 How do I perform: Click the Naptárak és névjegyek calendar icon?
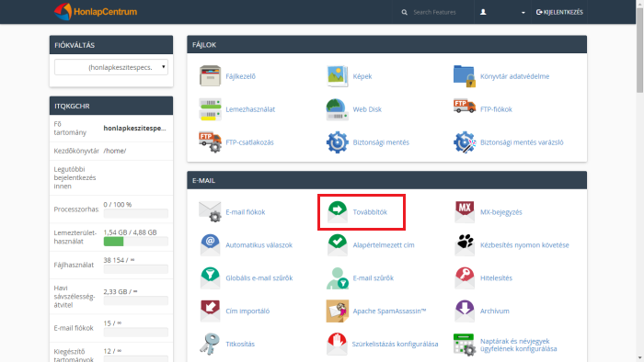[x=465, y=345]
